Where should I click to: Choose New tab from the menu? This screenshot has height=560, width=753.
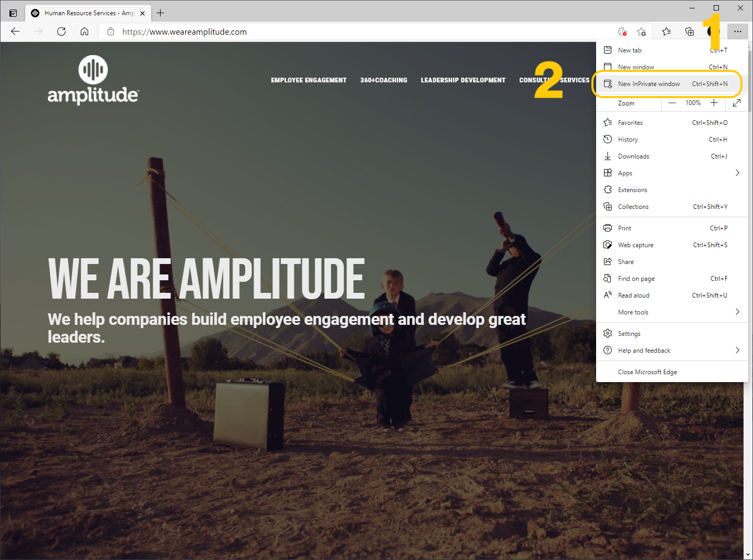pos(672,50)
